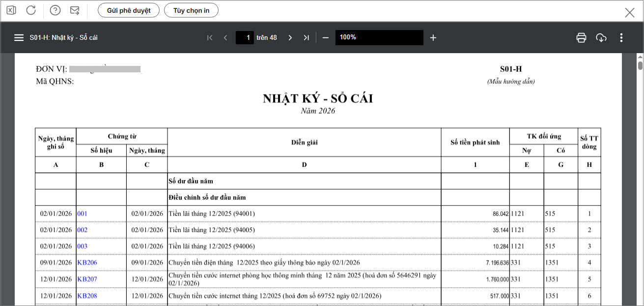Zoom out with the minus button
This screenshot has height=306, width=644.
click(325, 37)
